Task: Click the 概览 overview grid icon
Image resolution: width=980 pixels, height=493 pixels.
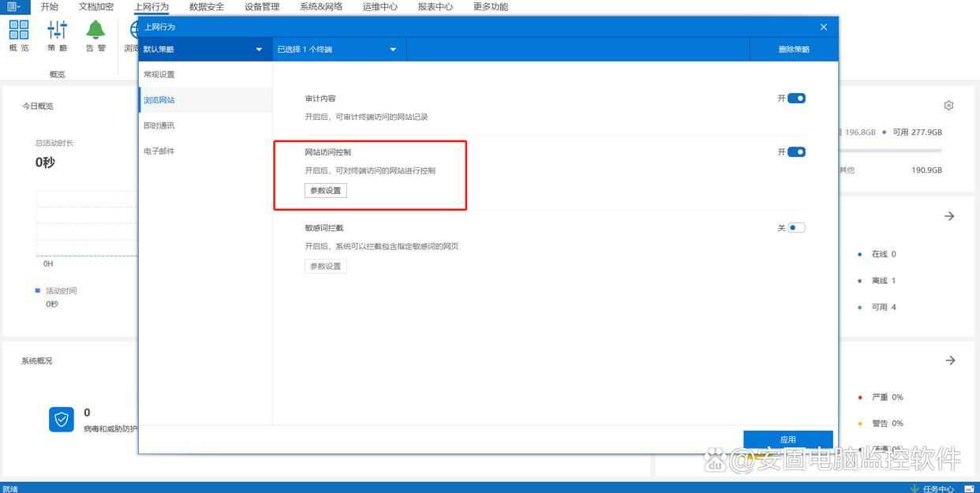Action: pos(19,30)
